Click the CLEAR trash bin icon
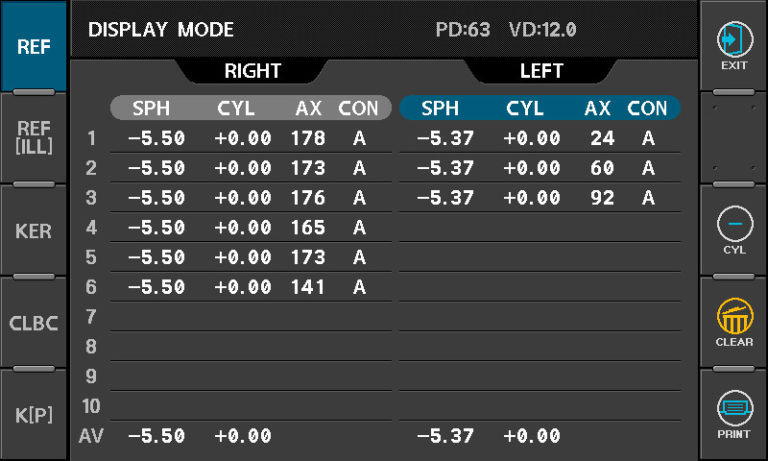The width and height of the screenshot is (768, 461). pyautogui.click(x=734, y=316)
